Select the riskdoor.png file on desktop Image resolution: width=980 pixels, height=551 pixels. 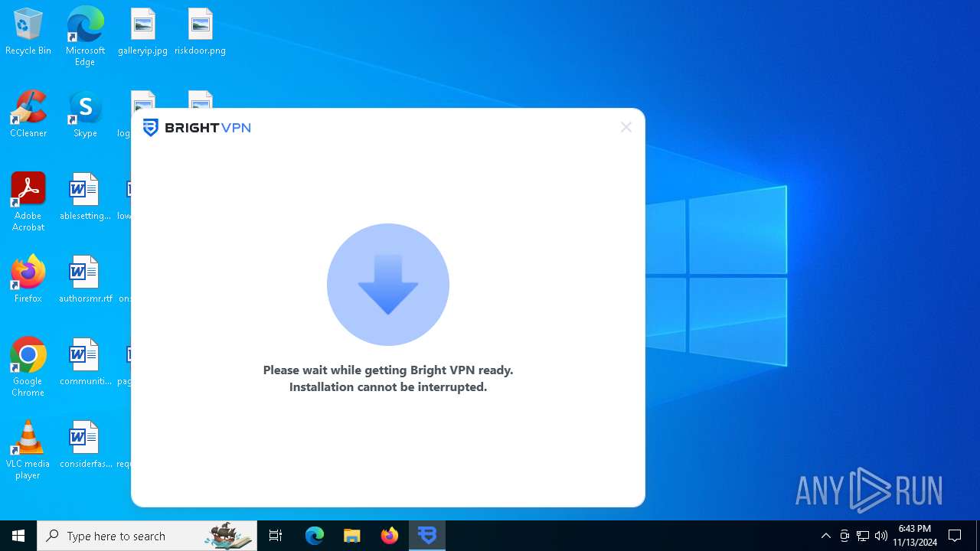200,32
